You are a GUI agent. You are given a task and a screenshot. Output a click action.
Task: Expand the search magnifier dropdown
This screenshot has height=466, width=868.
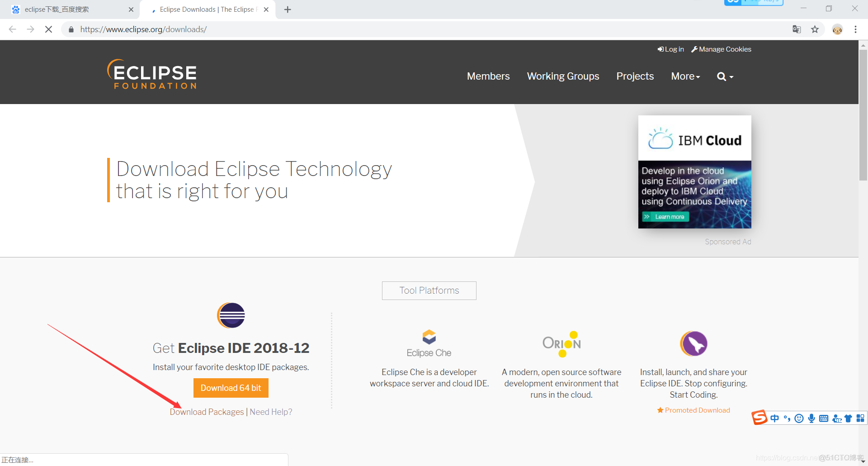pos(725,76)
